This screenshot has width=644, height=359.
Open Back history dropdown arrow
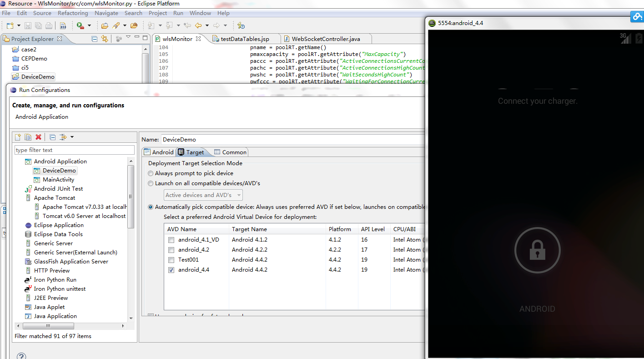[x=207, y=25]
